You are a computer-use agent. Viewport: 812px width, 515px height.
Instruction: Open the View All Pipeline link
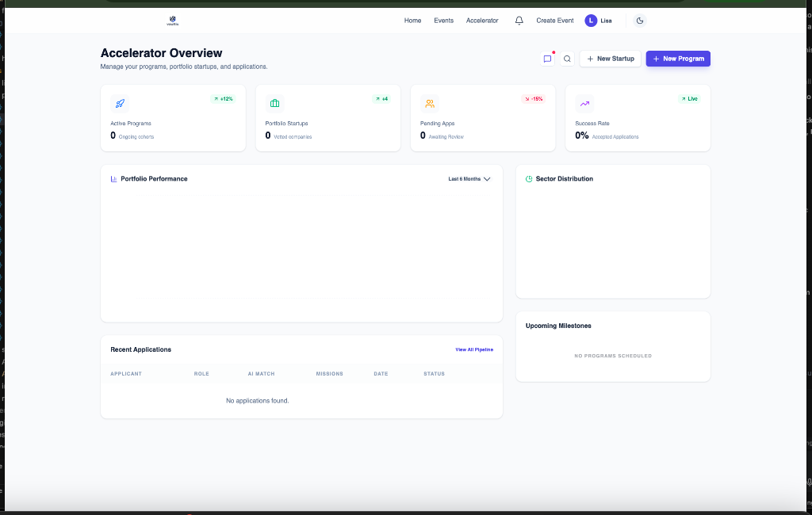coord(473,349)
